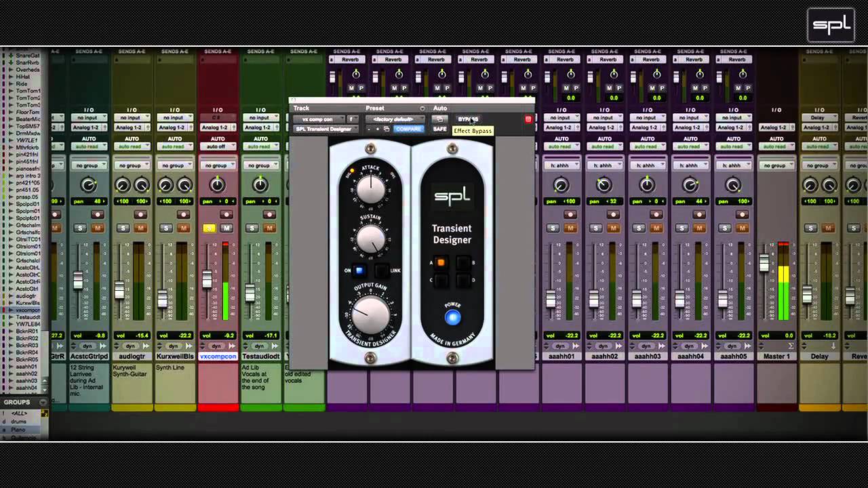Record-enable the aaahh03 track
Image resolution: width=868 pixels, height=488 pixels.
657,214
